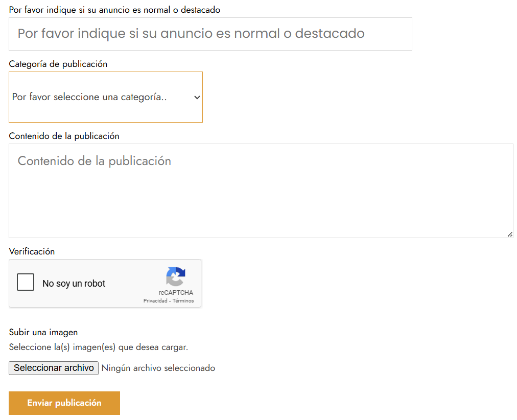
Task: Open the 'Términos' link under reCAPTCHA
Action: [183, 300]
